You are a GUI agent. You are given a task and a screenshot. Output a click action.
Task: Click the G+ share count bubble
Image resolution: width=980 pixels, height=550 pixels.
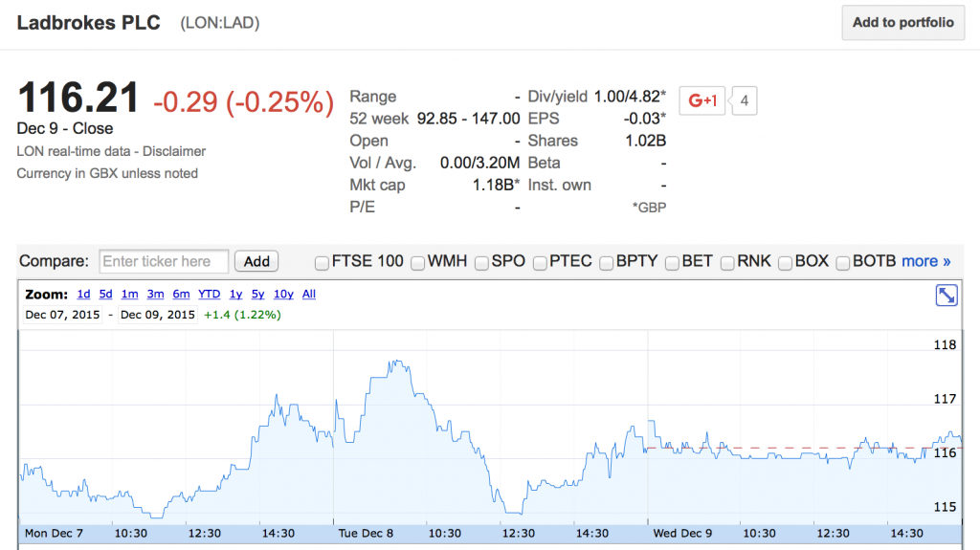(744, 100)
